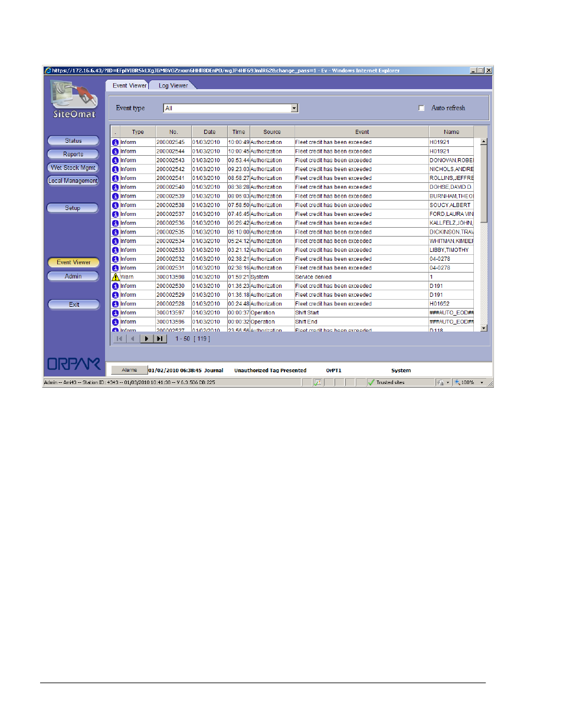563x728 pixels.
Task: Click Inform icon for event 200002533
Action: pos(116,250)
